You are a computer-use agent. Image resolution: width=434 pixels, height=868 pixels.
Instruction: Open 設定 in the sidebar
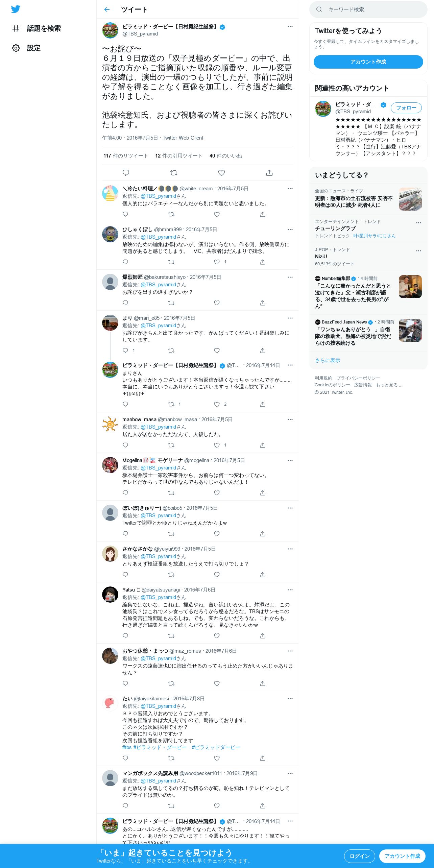point(26,48)
